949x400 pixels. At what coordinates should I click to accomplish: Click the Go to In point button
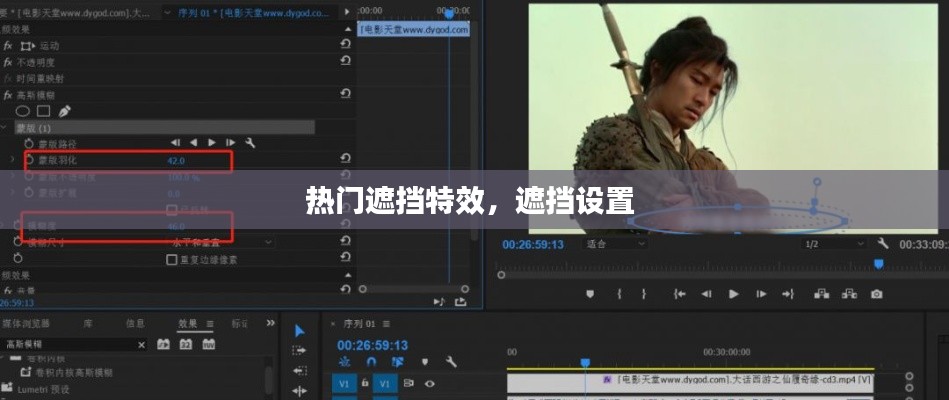(680, 294)
